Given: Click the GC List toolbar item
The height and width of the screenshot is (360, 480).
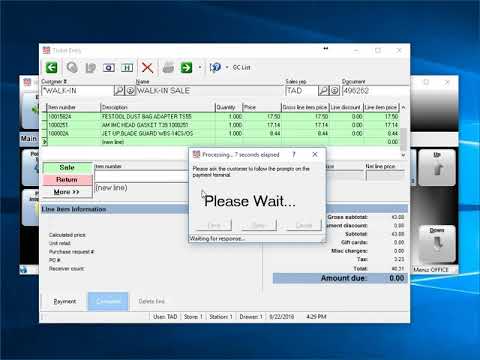Looking at the screenshot, I should (x=241, y=68).
